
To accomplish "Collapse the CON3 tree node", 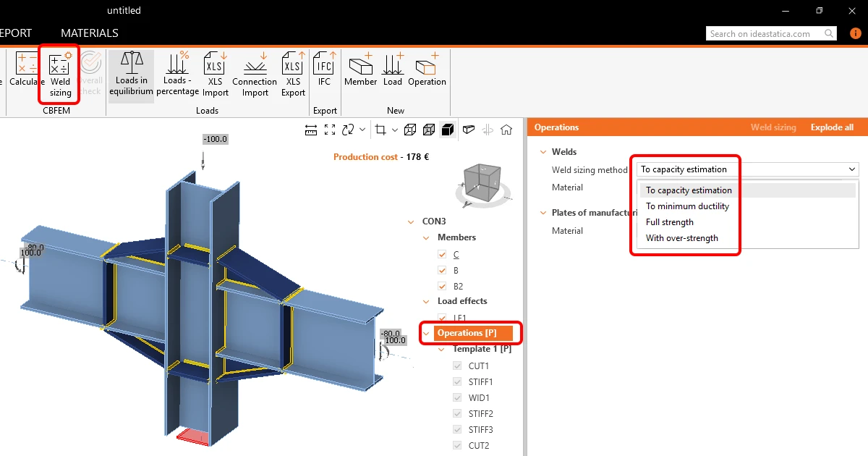I will click(x=412, y=221).
